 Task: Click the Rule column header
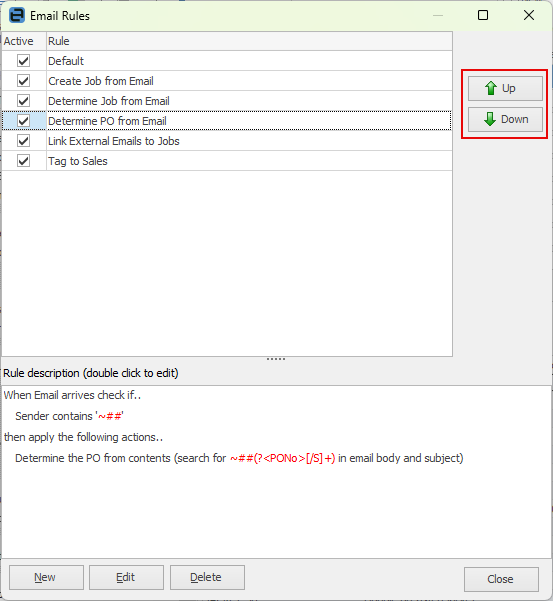tap(249, 41)
